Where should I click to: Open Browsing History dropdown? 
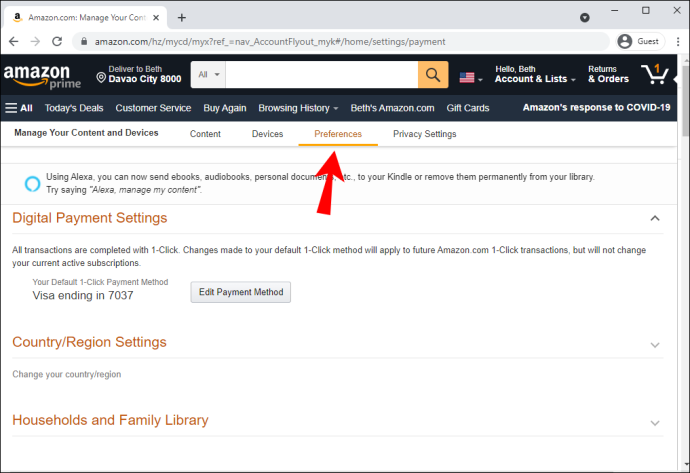click(x=298, y=108)
